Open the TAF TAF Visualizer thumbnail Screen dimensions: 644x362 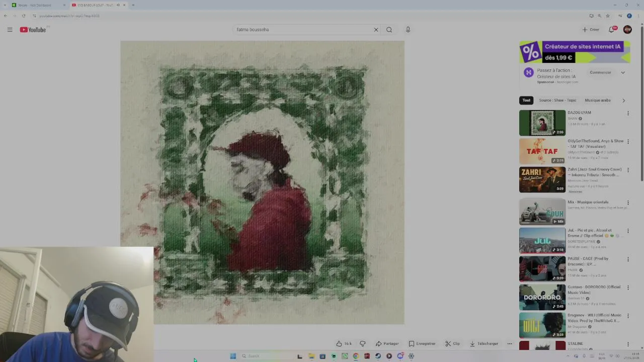pyautogui.click(x=542, y=151)
